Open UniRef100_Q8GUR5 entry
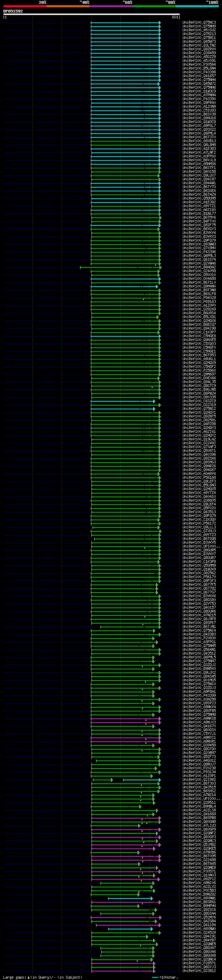The width and height of the screenshot is (222, 980). pos(199,550)
